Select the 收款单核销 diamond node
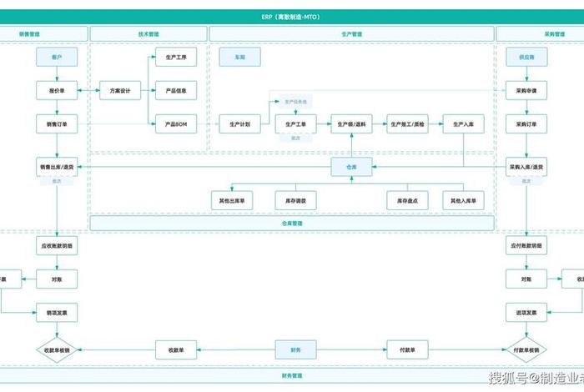The height and width of the screenshot is (392, 584). click(57, 349)
